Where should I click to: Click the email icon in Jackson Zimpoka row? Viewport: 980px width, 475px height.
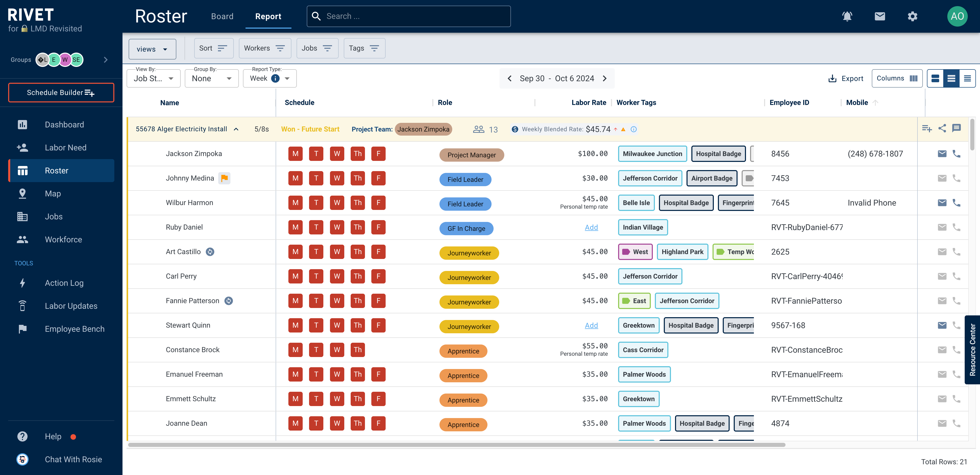point(942,154)
